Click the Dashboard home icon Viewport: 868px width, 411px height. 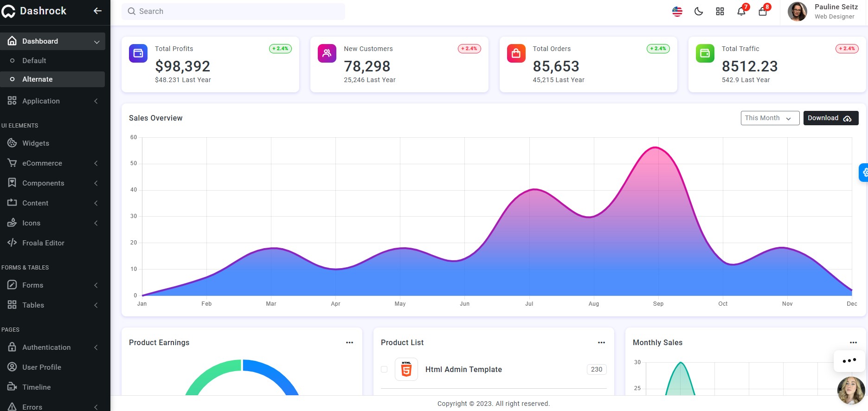[x=12, y=41]
